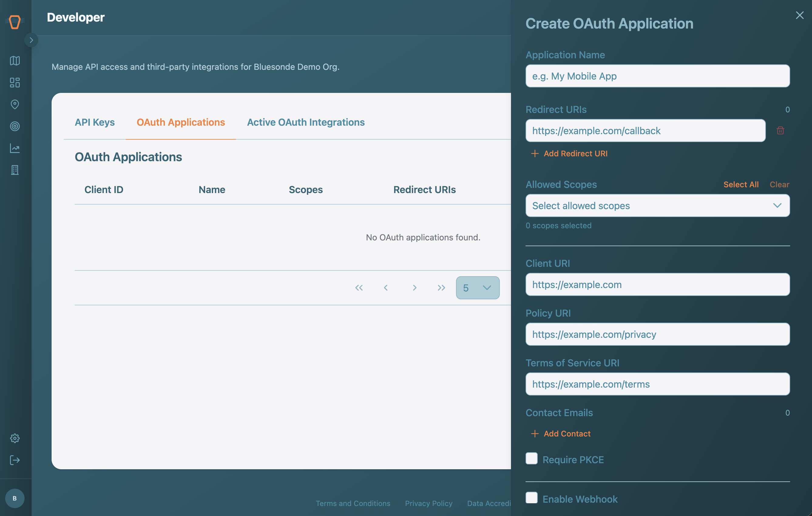Click Clear scopes link
The image size is (812, 516).
click(x=779, y=185)
